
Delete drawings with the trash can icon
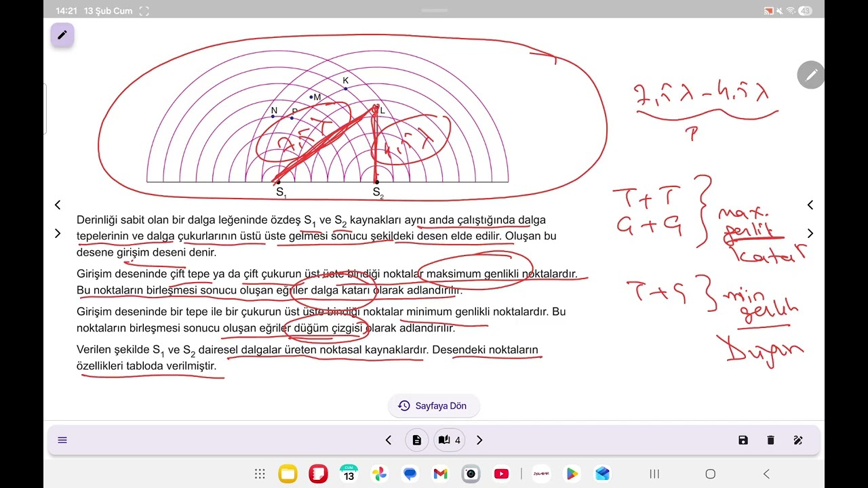tap(770, 440)
